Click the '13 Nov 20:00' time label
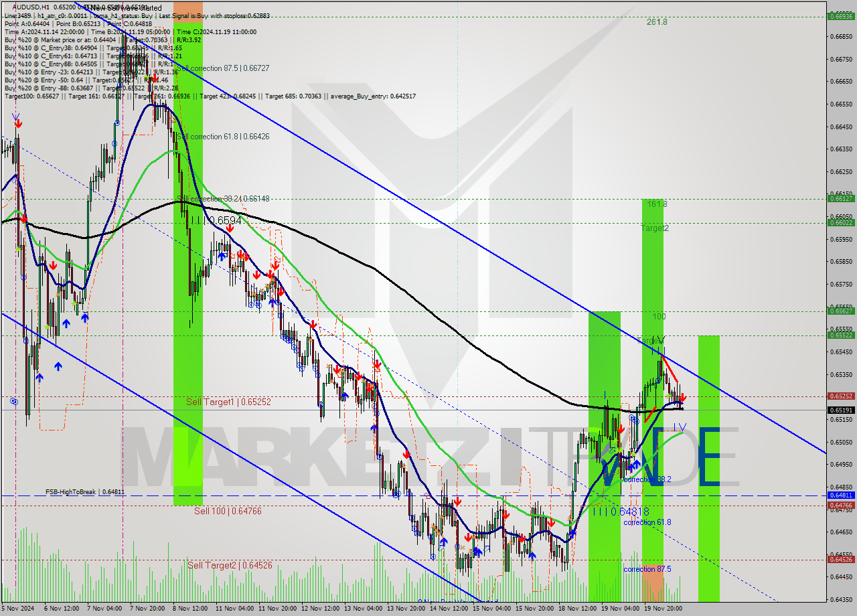Viewport: 857px width, 616px height. point(406,609)
